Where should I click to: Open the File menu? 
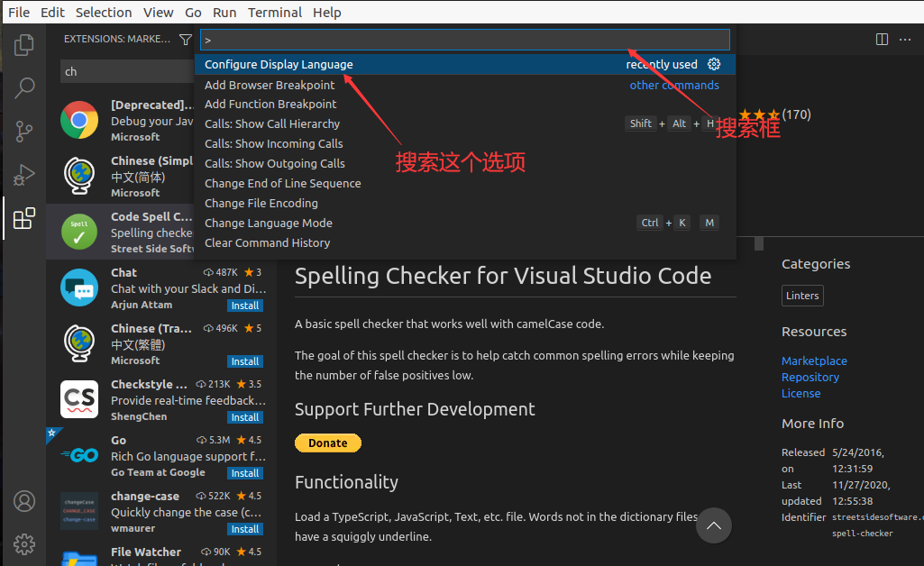coord(19,13)
